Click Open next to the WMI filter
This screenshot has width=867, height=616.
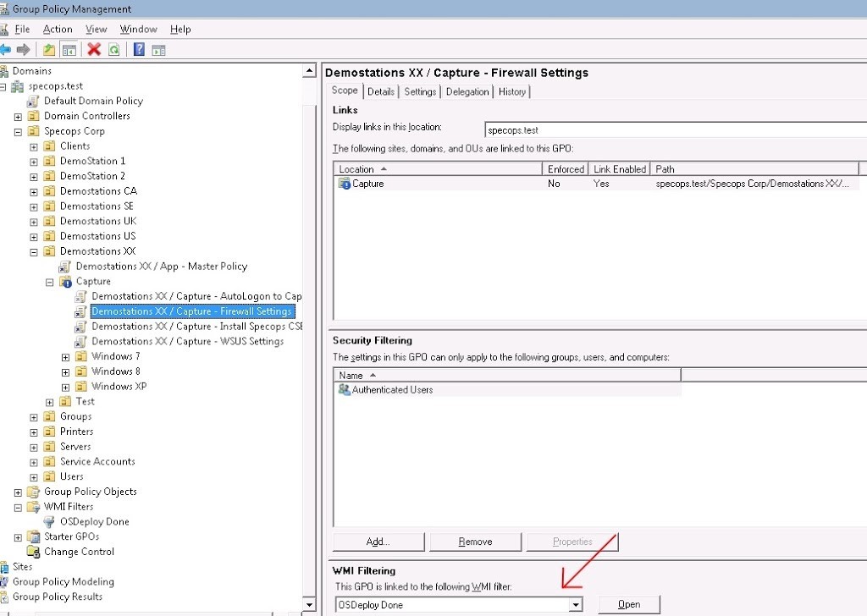(x=629, y=604)
